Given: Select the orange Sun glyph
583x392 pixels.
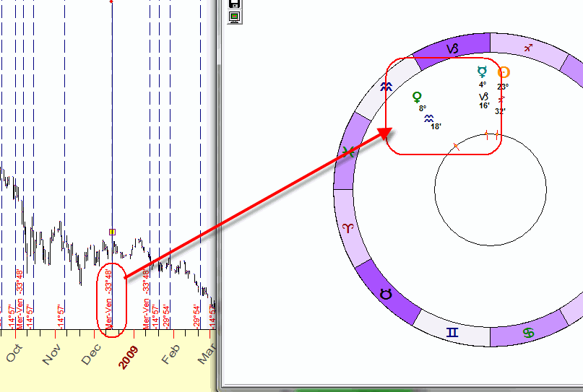Looking at the screenshot, I should 504,72.
